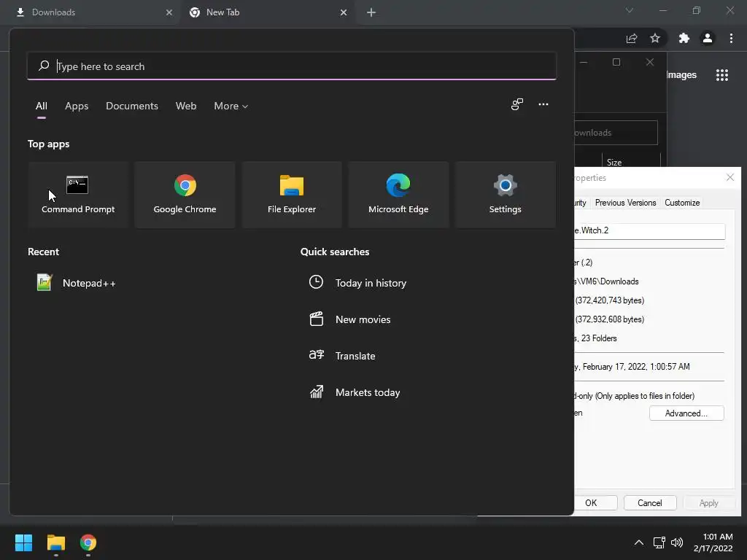Switch to the Downloads browser tab
Screen dimensions: 747x560
pos(91,12)
